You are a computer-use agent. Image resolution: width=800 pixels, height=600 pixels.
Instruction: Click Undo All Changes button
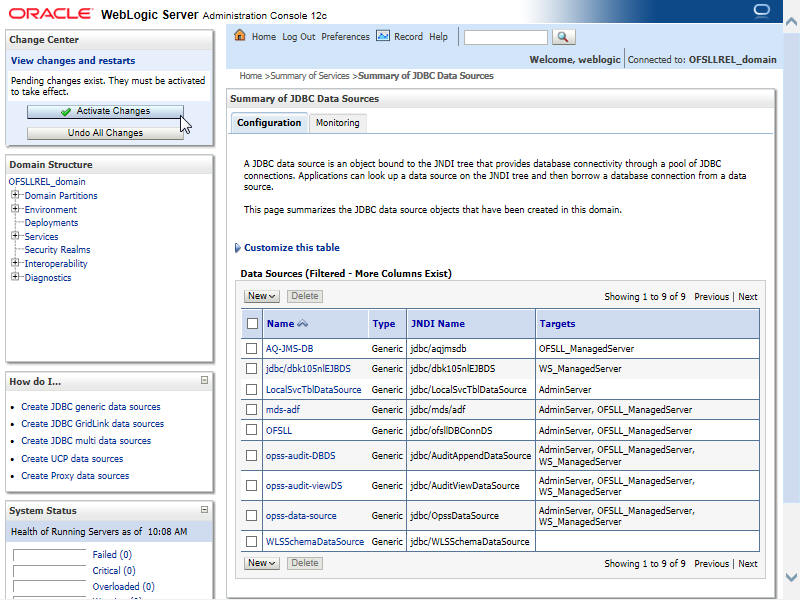105,133
